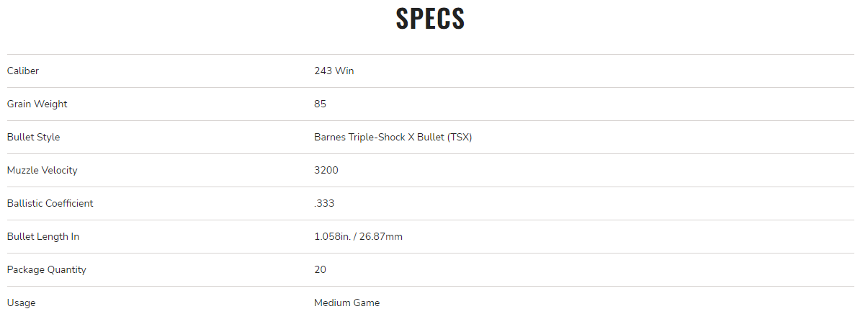
Task: Select the Muzzle Velocity label
Action: coord(42,170)
